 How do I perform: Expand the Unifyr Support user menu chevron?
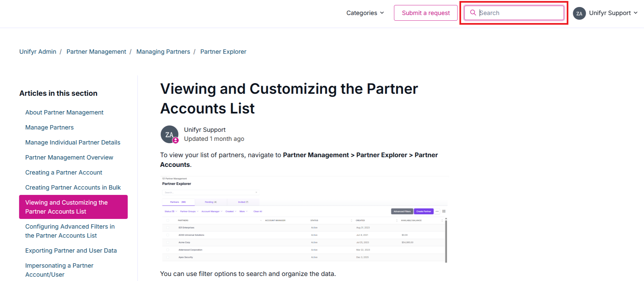click(x=636, y=13)
